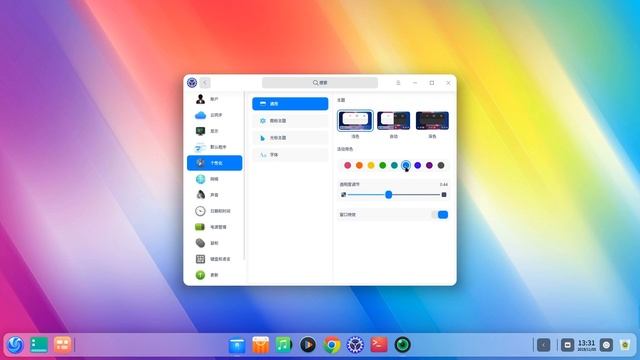
Task: Open the Date and Time section with clock icon
Action: click(214, 211)
